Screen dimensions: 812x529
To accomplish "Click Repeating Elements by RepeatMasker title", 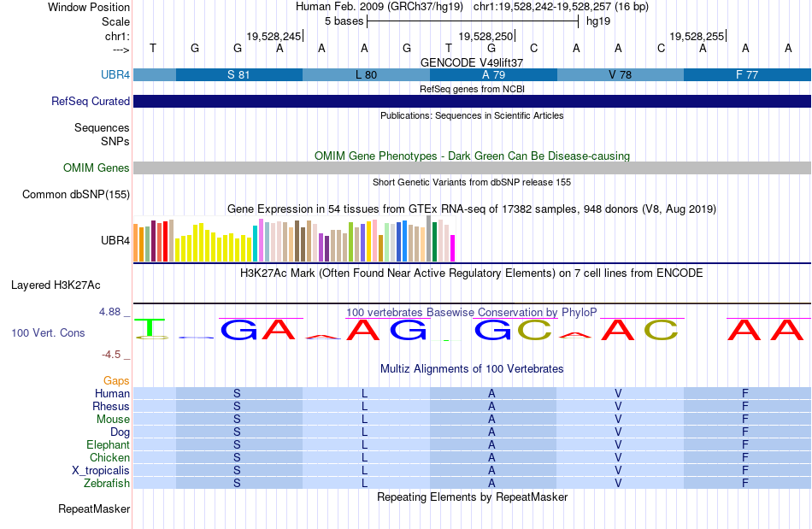I will [472, 497].
